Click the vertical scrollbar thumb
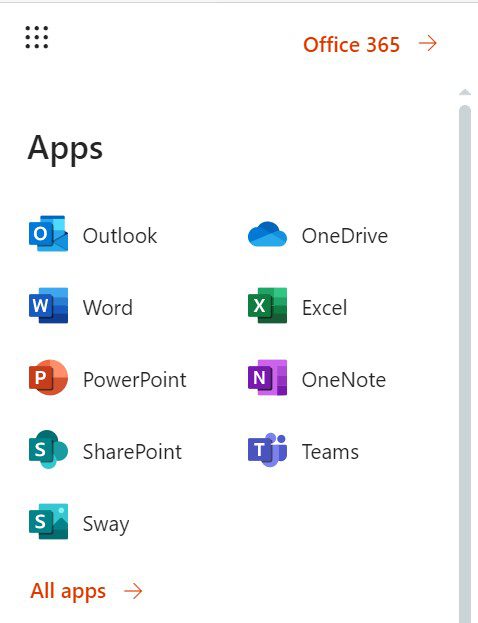 pos(465,364)
